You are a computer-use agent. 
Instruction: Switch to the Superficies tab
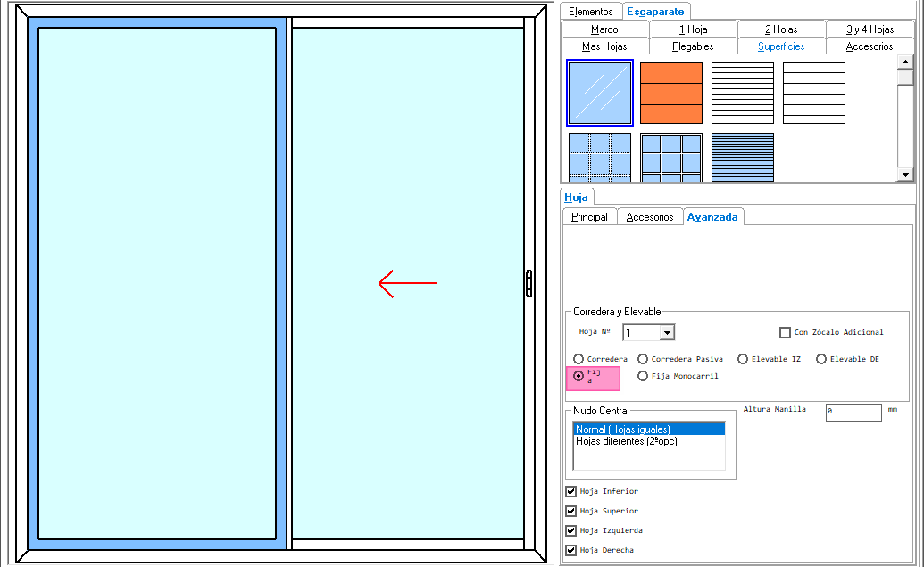pyautogui.click(x=781, y=46)
